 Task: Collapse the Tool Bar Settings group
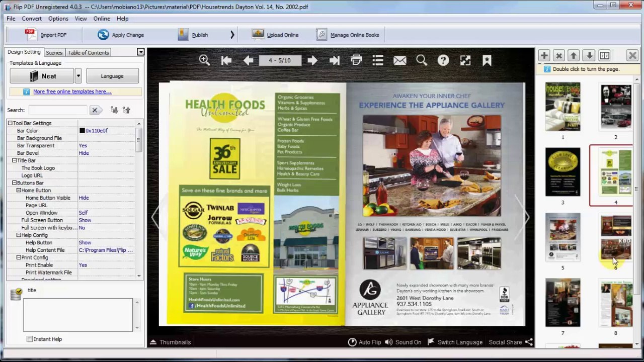10,123
